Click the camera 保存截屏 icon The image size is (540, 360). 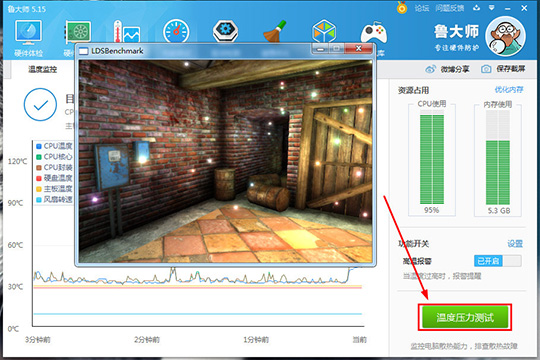tap(486, 69)
